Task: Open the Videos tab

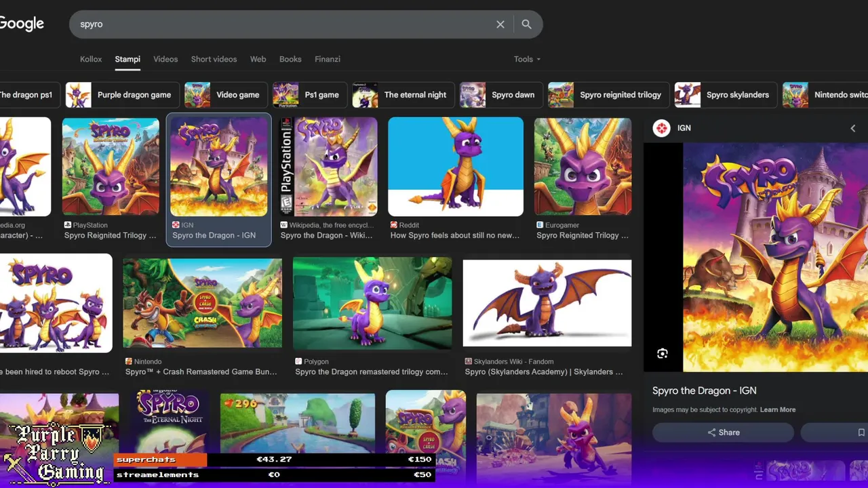Action: coord(165,59)
